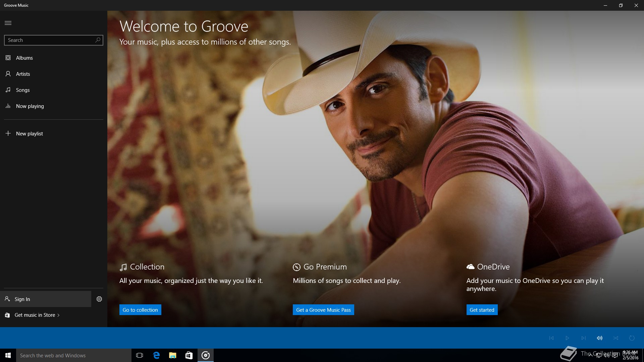
Task: Toggle repeat playback
Action: [x=632, y=338]
